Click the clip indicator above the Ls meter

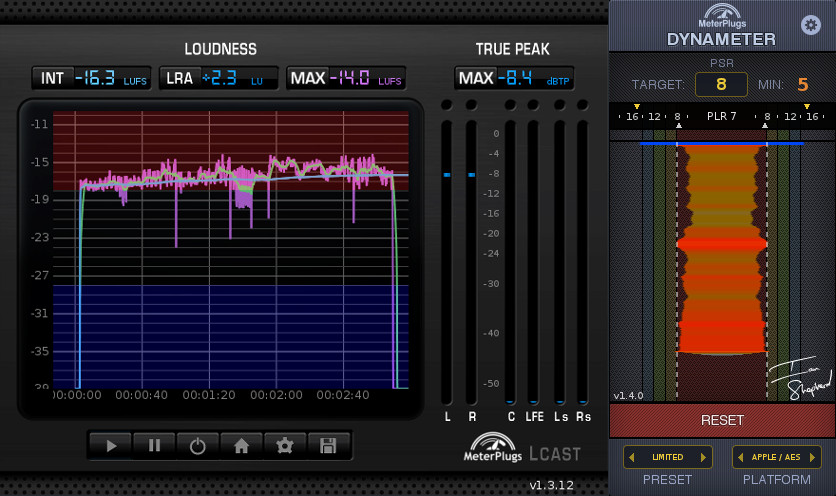[559, 105]
